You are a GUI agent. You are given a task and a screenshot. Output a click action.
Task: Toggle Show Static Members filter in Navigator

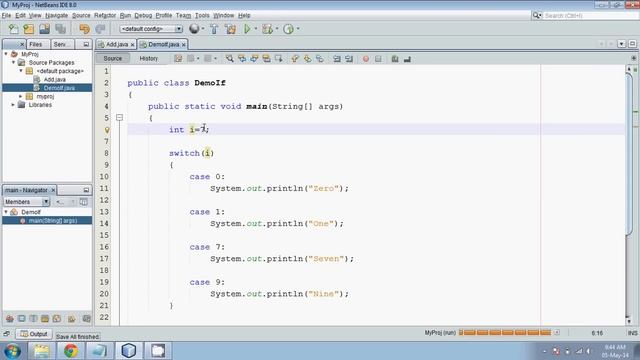coord(33,318)
